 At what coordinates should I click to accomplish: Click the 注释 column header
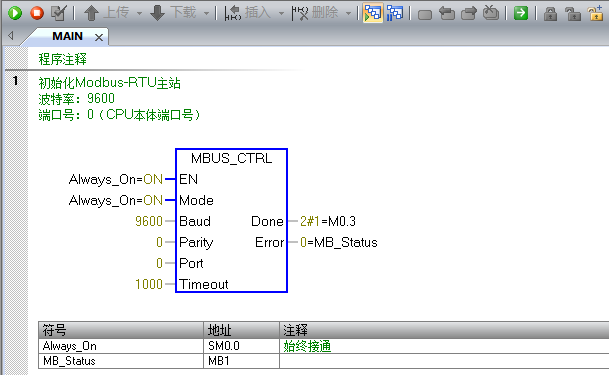coord(444,330)
